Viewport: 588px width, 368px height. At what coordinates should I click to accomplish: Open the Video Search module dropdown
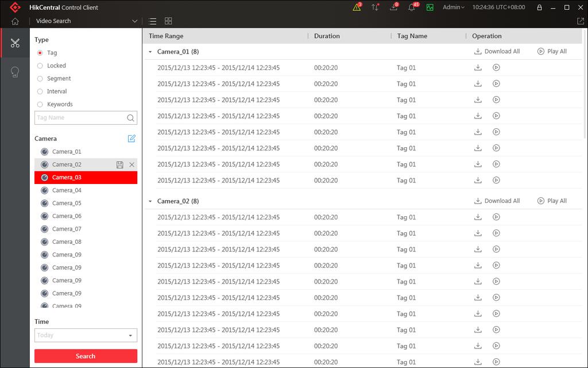86,21
